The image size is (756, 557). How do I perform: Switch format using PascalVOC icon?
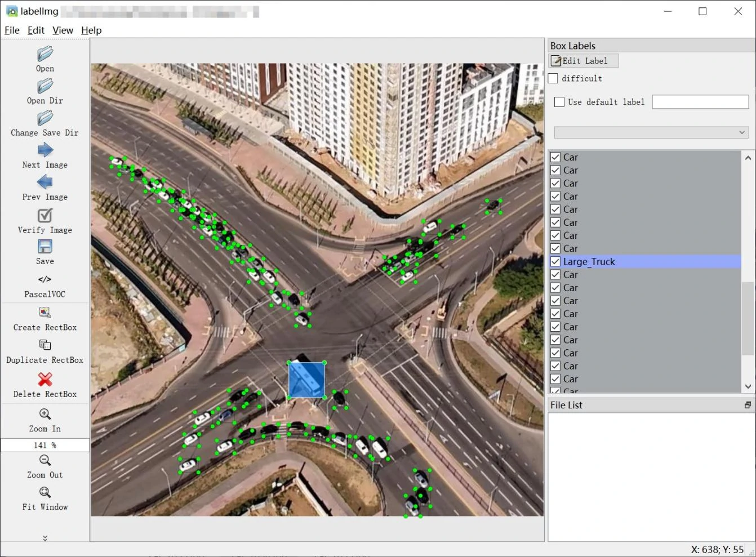click(45, 279)
